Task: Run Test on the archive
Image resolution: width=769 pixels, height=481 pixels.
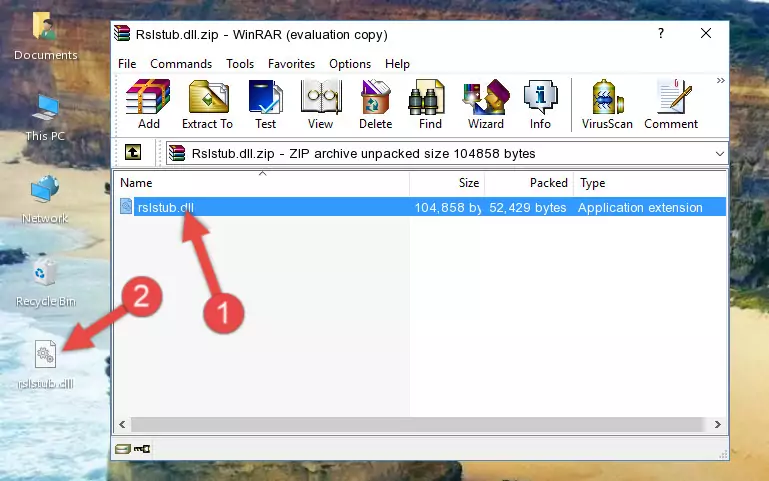Action: [x=265, y=104]
